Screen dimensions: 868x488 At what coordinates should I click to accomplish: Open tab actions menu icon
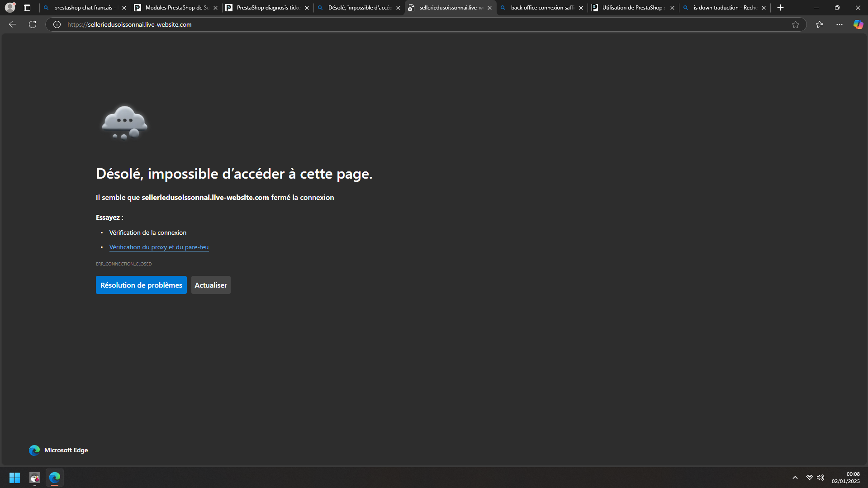coord(27,8)
